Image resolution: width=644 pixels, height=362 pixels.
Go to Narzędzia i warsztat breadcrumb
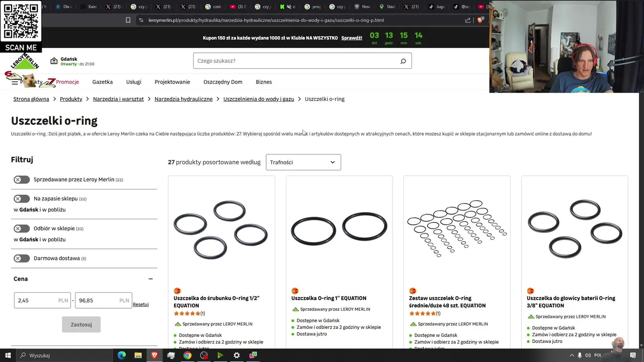pos(118,99)
